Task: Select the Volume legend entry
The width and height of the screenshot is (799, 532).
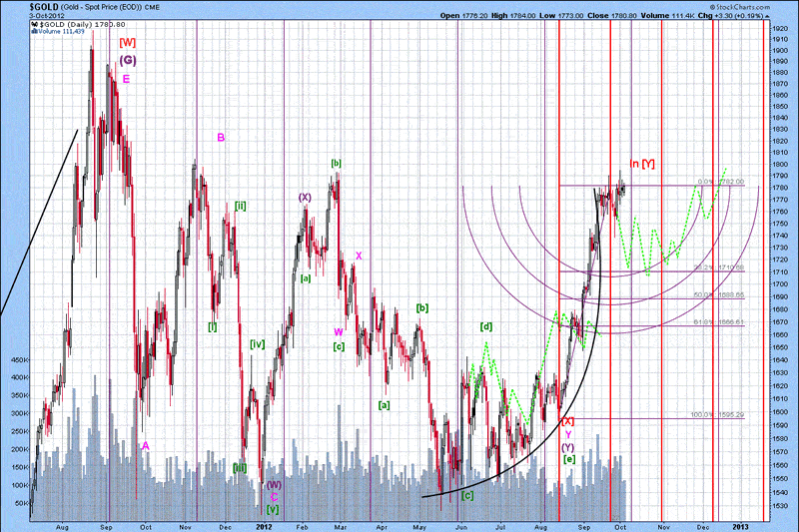Action: pos(60,31)
